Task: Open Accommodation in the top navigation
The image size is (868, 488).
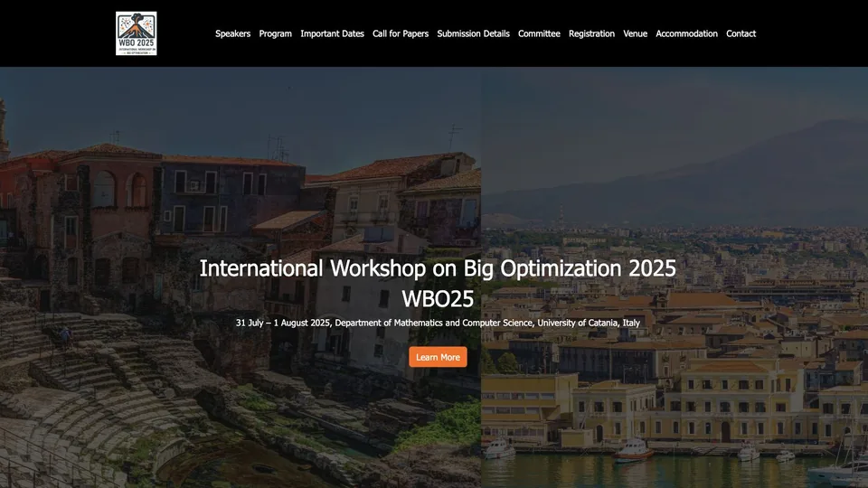Action: pyautogui.click(x=686, y=33)
